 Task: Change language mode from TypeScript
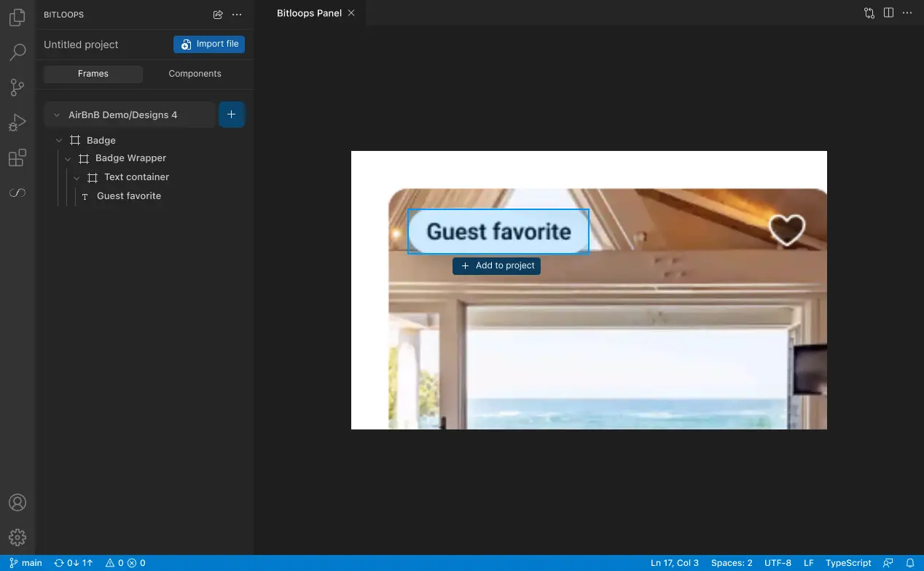pyautogui.click(x=848, y=563)
